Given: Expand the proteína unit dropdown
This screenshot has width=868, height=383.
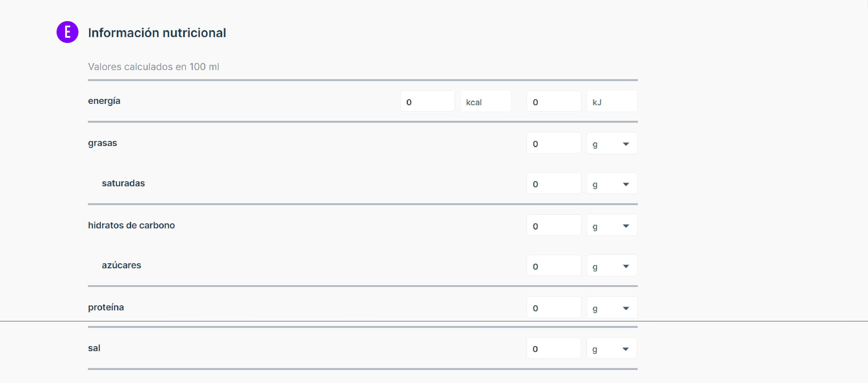Looking at the screenshot, I should click(x=612, y=308).
